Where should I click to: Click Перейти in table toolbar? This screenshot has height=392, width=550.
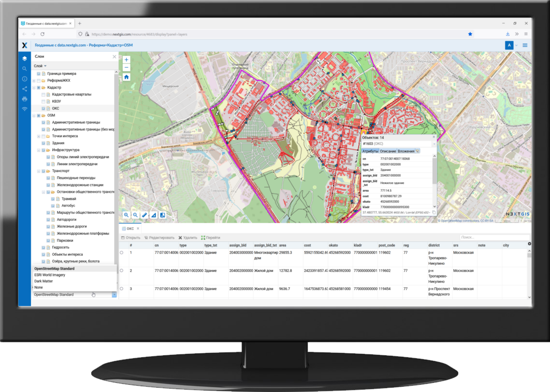tap(211, 238)
